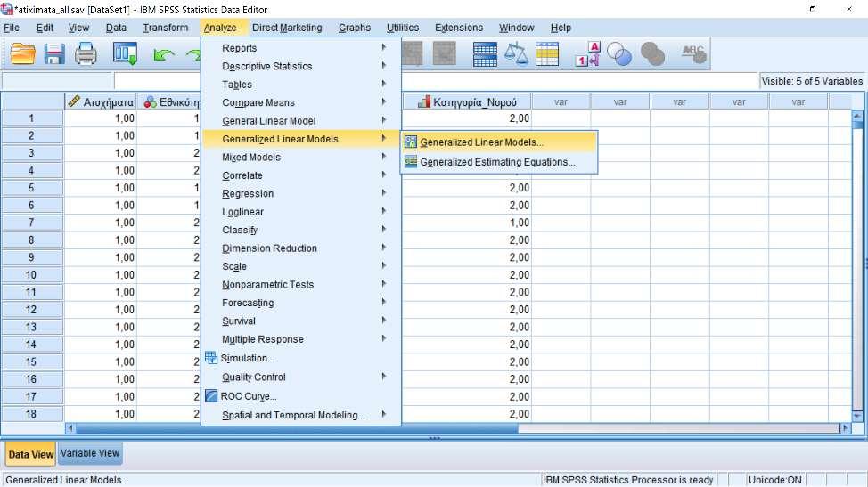This screenshot has height=487, width=868.
Task: Click the Select Cases table icon
Action: 547,54
